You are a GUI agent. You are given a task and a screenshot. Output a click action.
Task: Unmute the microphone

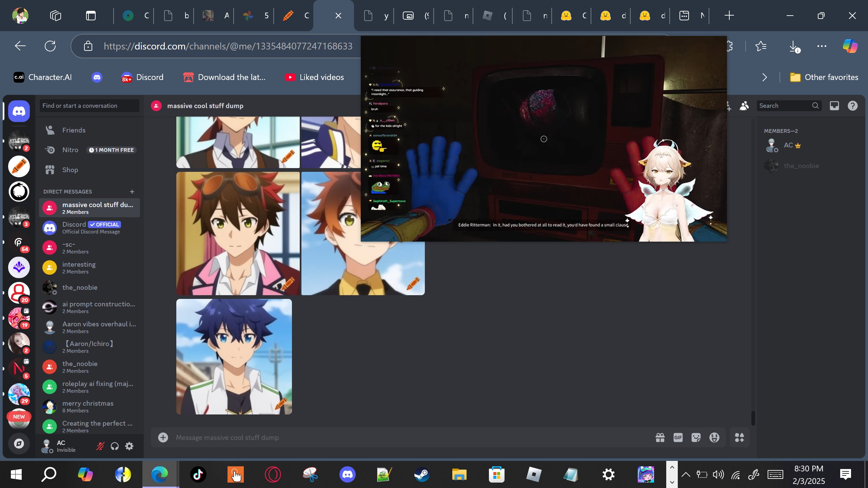tap(100, 446)
